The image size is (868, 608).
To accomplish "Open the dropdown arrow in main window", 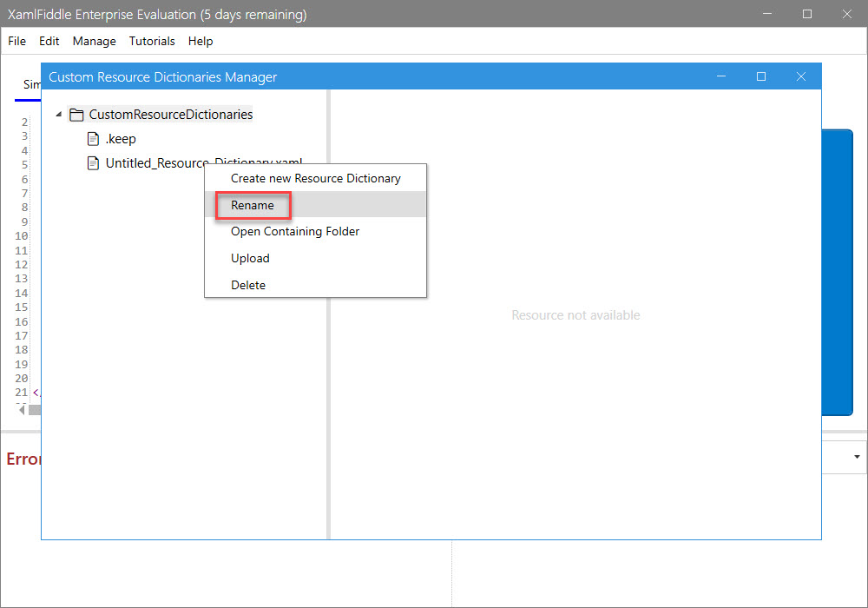I will pos(857,458).
